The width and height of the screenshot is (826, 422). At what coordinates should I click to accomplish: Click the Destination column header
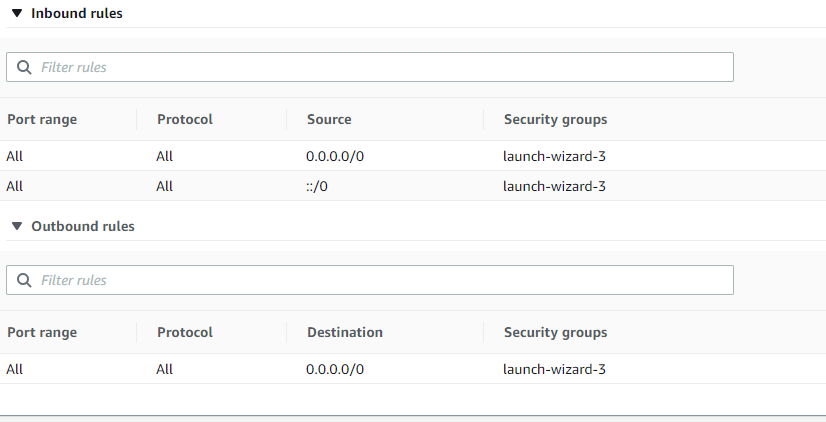coord(345,333)
